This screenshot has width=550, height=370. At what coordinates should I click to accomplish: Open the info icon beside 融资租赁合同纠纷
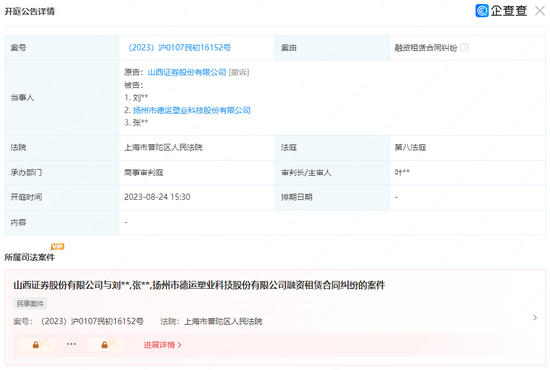point(464,48)
